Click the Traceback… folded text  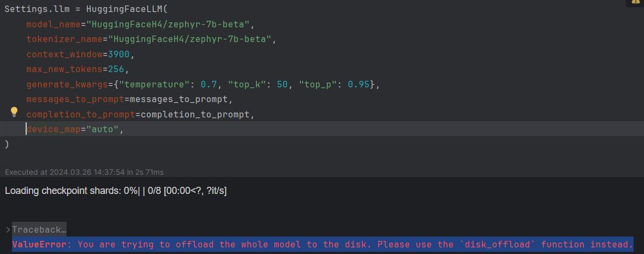click(39, 230)
